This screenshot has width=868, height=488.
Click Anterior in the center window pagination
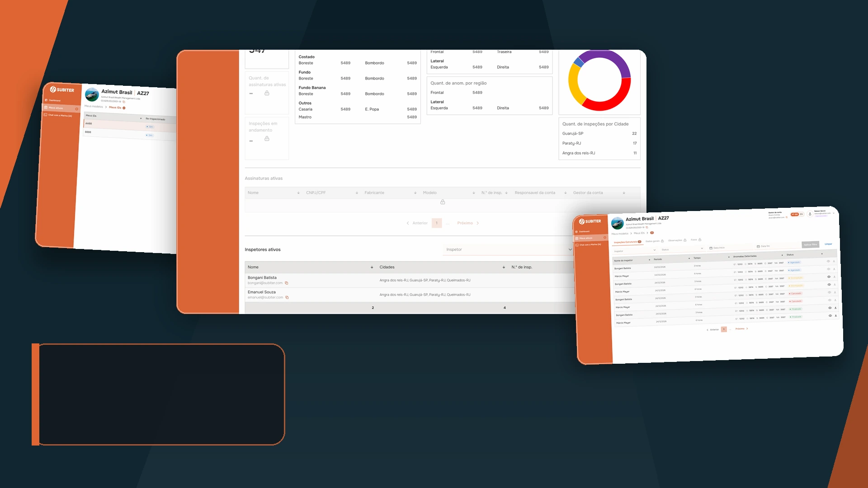[420, 223]
